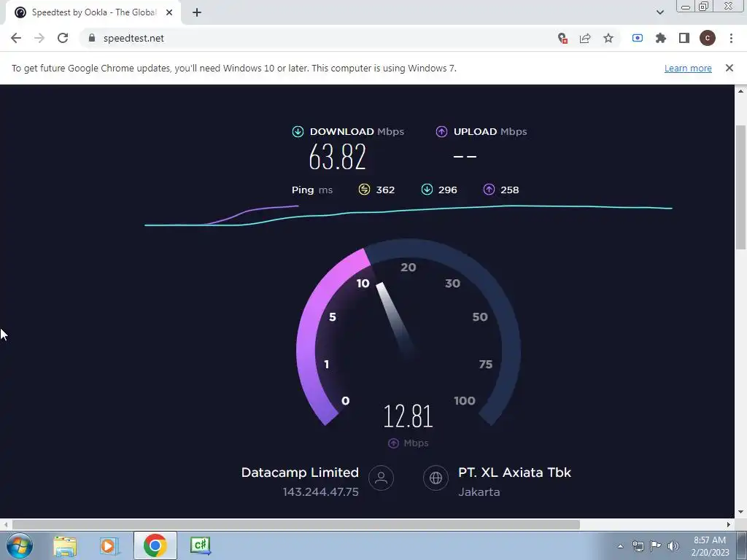Open the Extensions puzzle icon

pyautogui.click(x=661, y=38)
